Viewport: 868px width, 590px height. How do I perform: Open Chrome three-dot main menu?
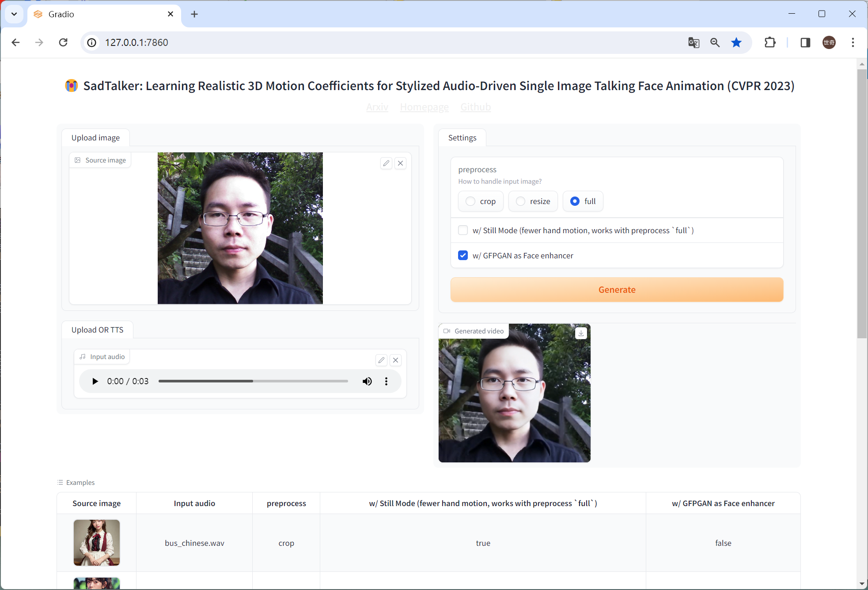tap(853, 42)
